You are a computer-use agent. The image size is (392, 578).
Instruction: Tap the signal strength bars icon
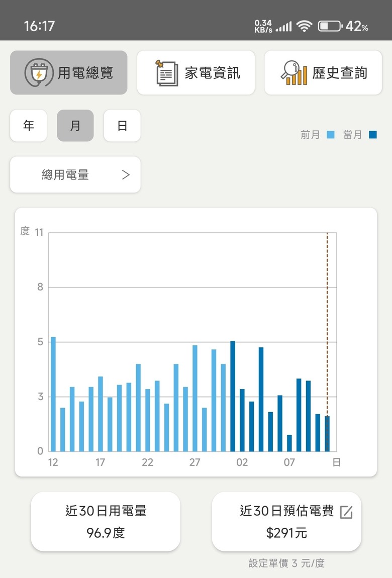click(283, 27)
